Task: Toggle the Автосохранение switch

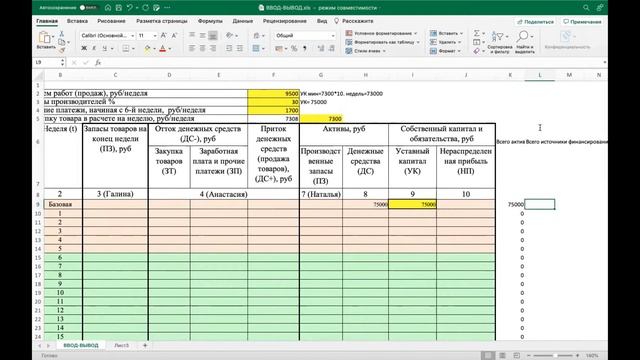Action: tap(88, 7)
